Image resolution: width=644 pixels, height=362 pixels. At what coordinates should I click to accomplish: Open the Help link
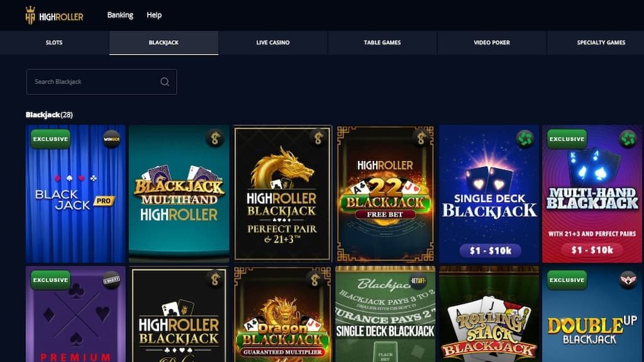pos(154,15)
